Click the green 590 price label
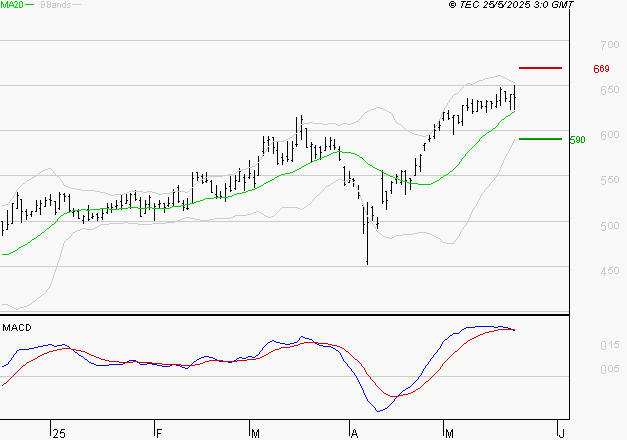The image size is (627, 440). tap(577, 140)
